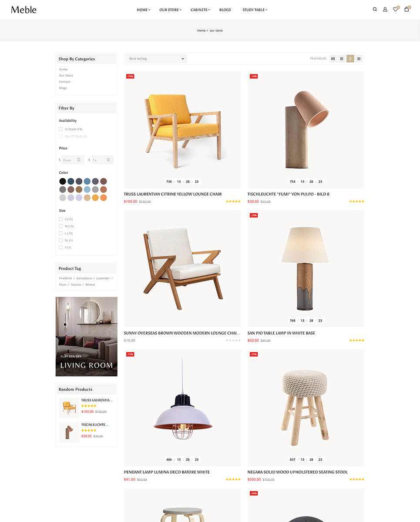Select the active two-column grid view icon
Screen dimensions: 420x522
(x=350, y=58)
